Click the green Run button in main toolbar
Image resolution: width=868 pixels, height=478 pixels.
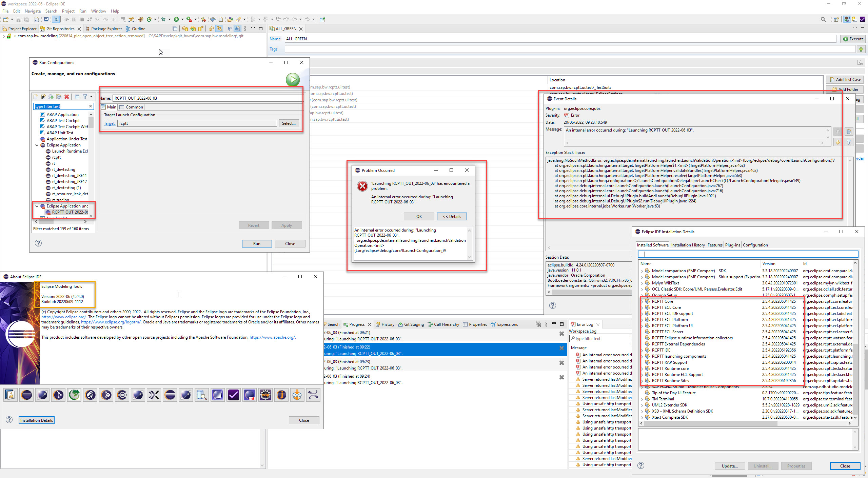[176, 19]
